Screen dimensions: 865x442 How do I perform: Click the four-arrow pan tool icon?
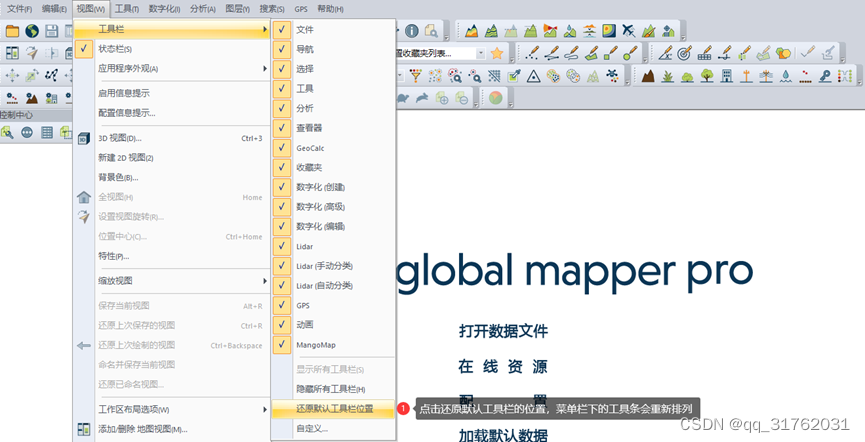pyautogui.click(x=12, y=75)
